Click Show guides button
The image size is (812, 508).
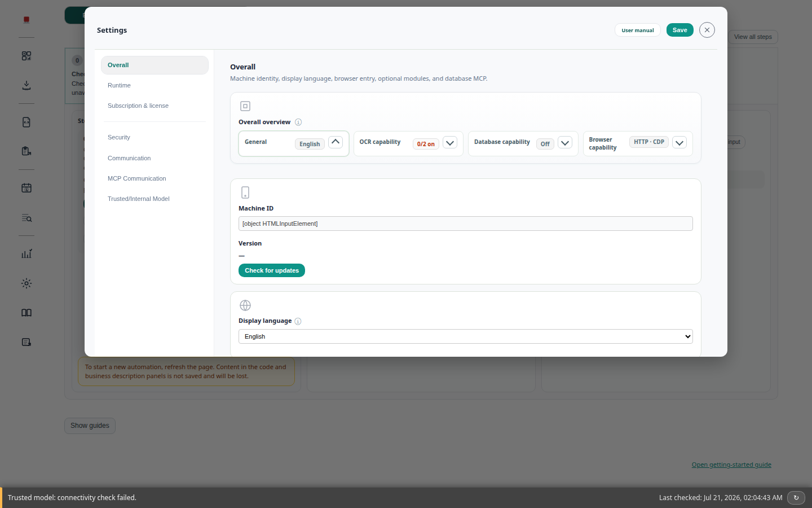coord(90,426)
